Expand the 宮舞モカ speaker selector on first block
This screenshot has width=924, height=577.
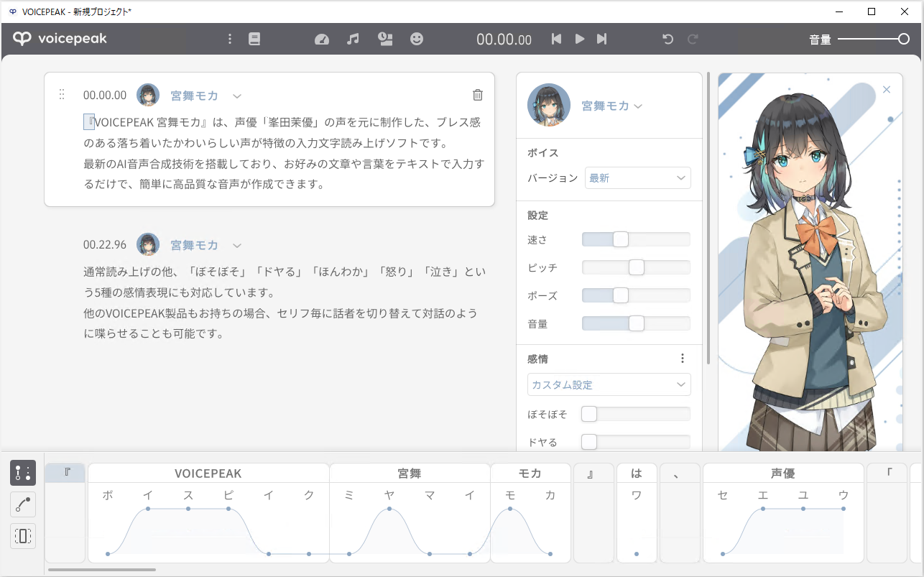click(237, 95)
